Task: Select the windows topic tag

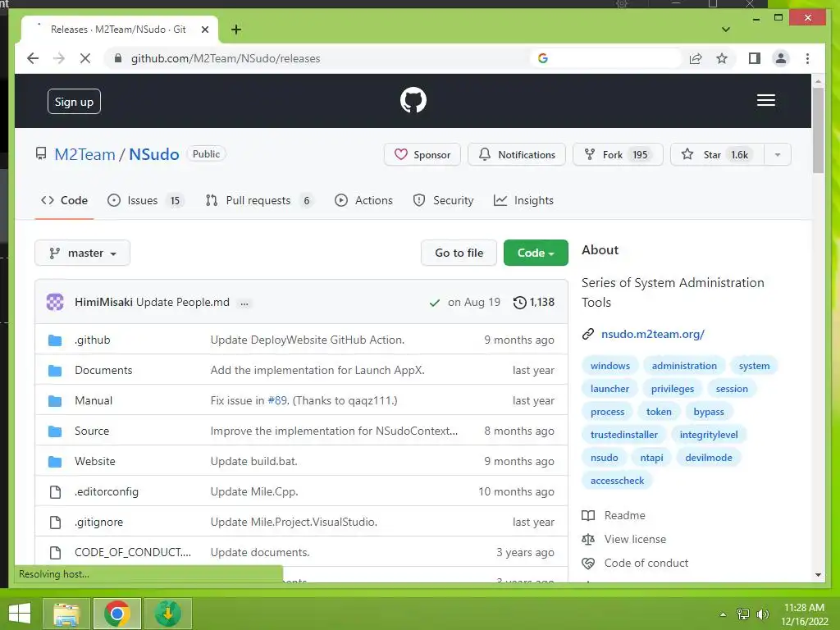Action: pos(610,366)
